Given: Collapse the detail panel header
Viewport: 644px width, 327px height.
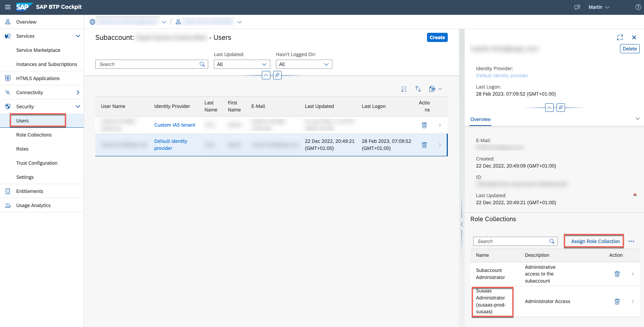Looking at the screenshot, I should pos(549,108).
